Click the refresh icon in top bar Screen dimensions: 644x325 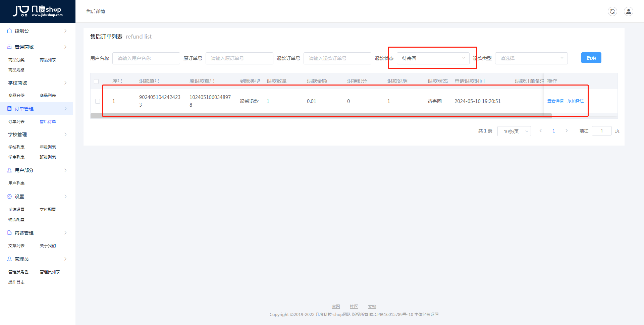(x=612, y=11)
